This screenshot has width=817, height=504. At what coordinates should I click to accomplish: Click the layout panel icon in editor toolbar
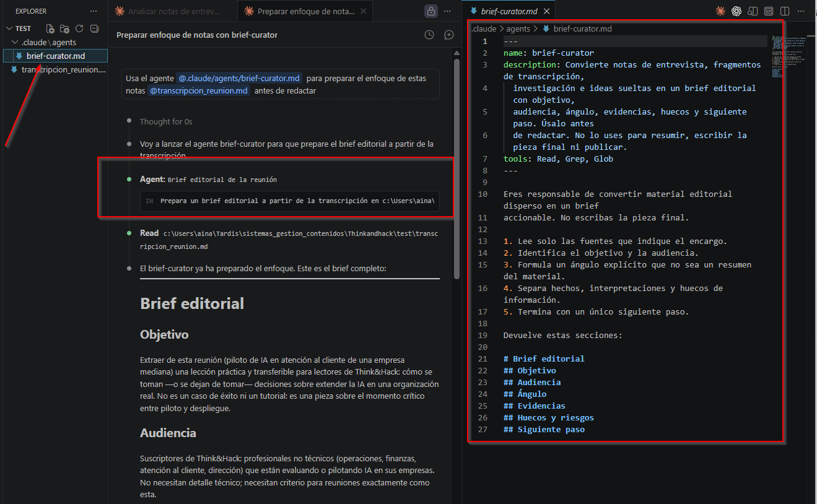[x=769, y=11]
